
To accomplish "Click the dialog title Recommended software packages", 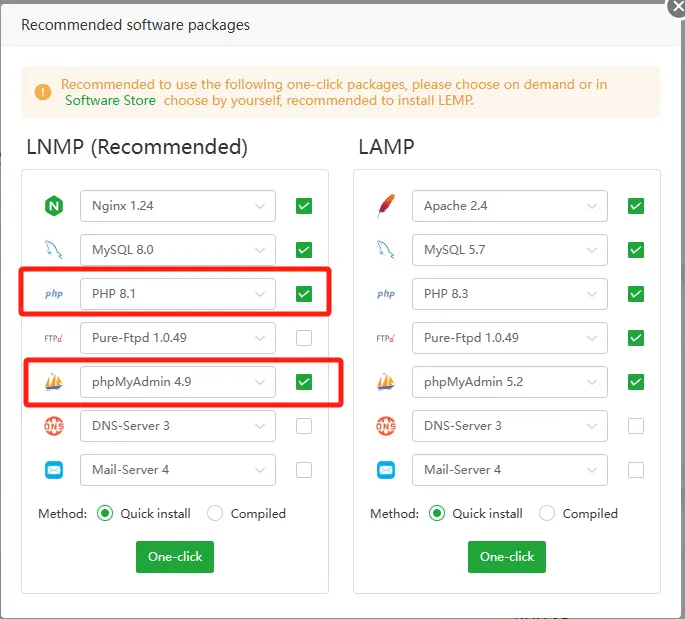I will click(135, 25).
